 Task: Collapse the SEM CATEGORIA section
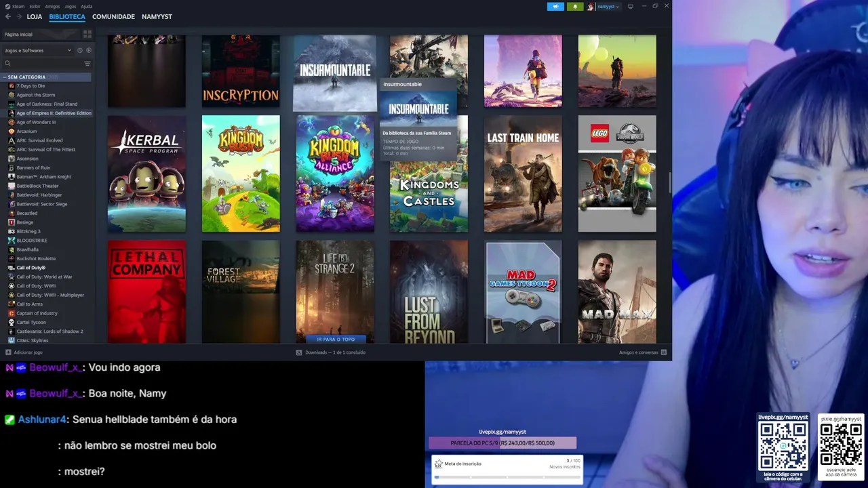tap(5, 77)
